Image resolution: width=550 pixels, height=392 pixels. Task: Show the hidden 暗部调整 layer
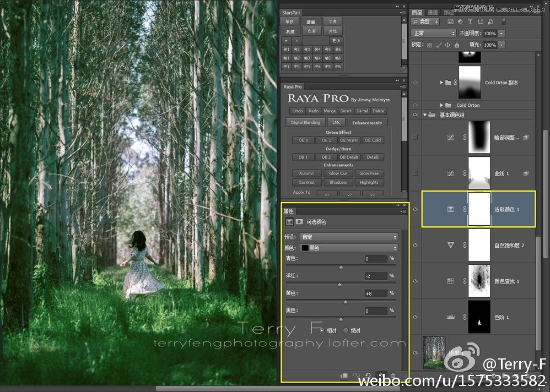[x=416, y=137]
